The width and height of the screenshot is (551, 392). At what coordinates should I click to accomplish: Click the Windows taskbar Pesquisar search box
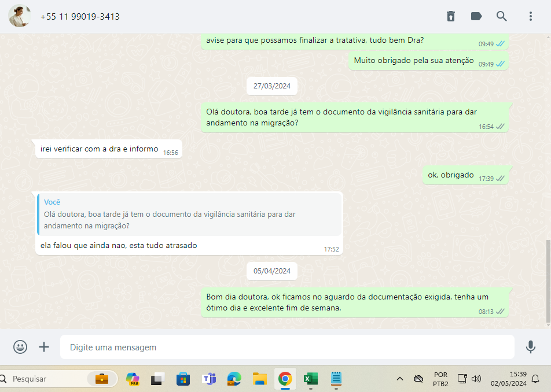click(x=46, y=379)
